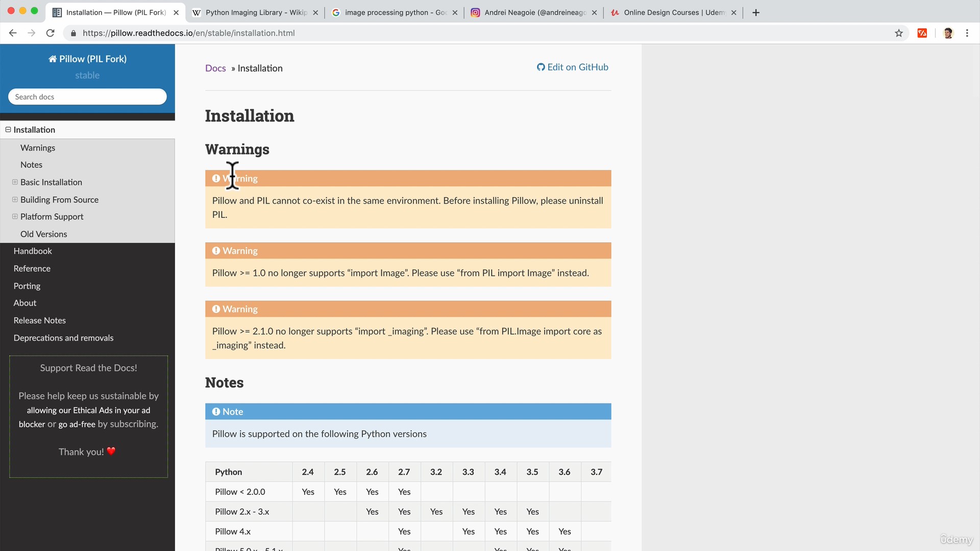Close the Online Design Courses Udemy tab
Image resolution: width=980 pixels, height=551 pixels.
pyautogui.click(x=733, y=12)
